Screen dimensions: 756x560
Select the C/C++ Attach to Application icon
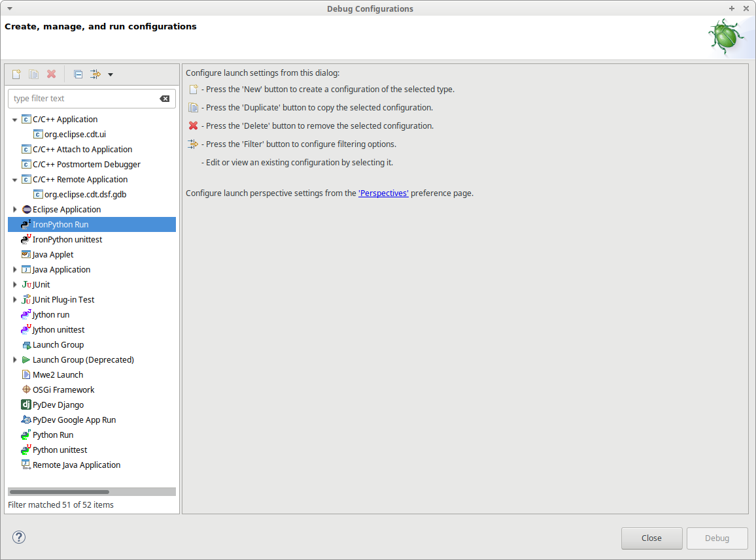(x=27, y=150)
